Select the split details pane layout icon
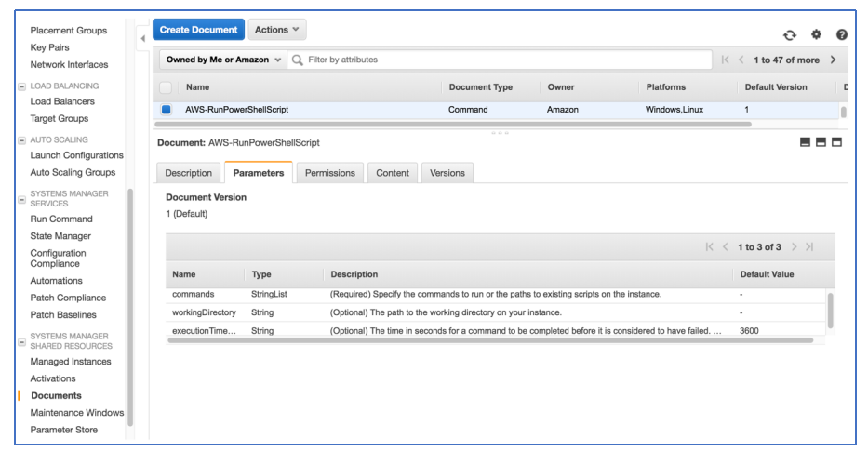 [x=821, y=142]
